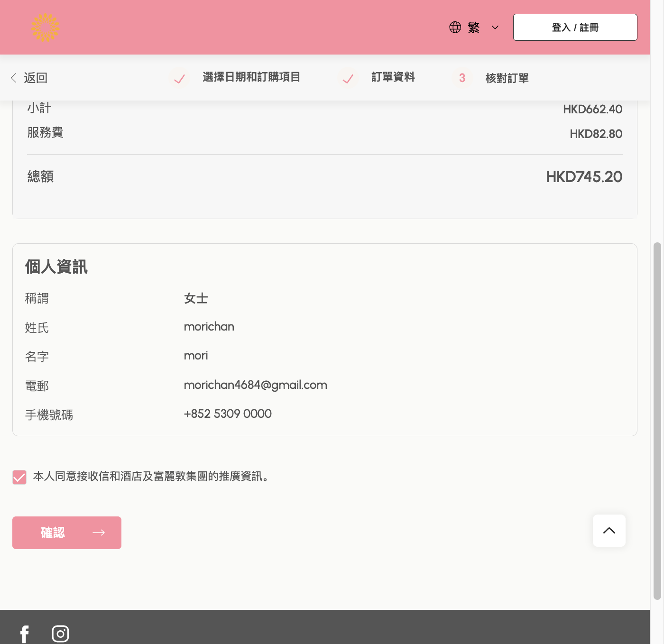The image size is (664, 644).
Task: Click the step 3 number badge
Action: [x=462, y=78]
